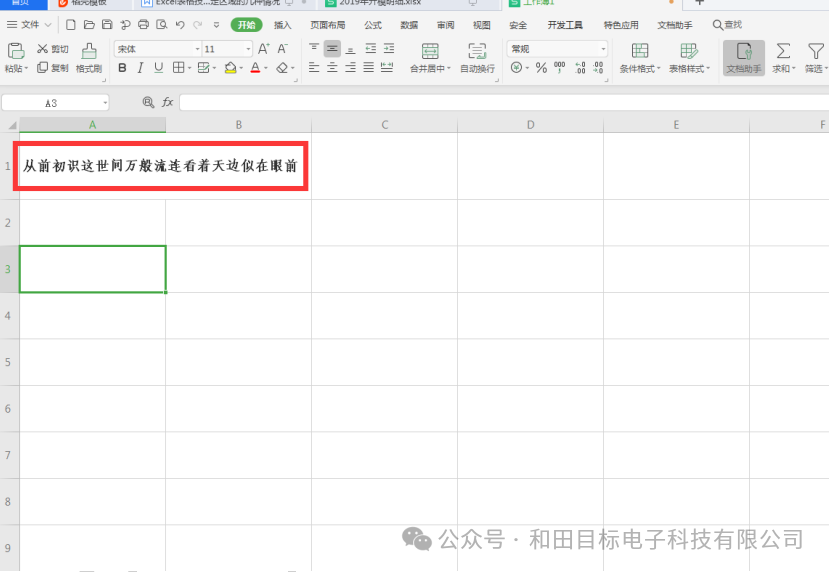
Task: Expand the quick access toolbar customize arrow
Action: [x=216, y=25]
